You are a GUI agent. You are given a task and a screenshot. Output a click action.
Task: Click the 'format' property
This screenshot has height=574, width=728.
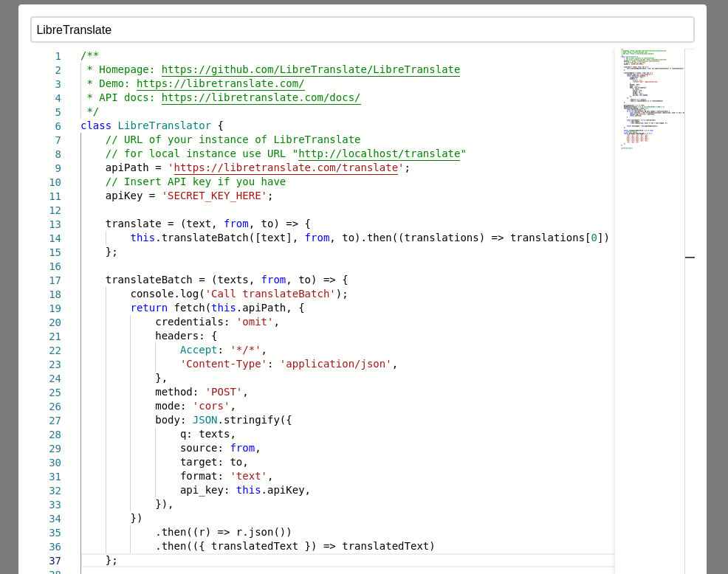199,476
